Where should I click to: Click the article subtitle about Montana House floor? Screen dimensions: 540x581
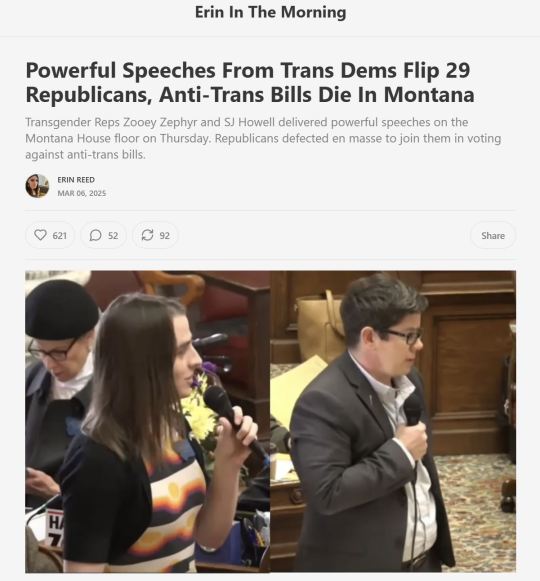[x=263, y=138]
